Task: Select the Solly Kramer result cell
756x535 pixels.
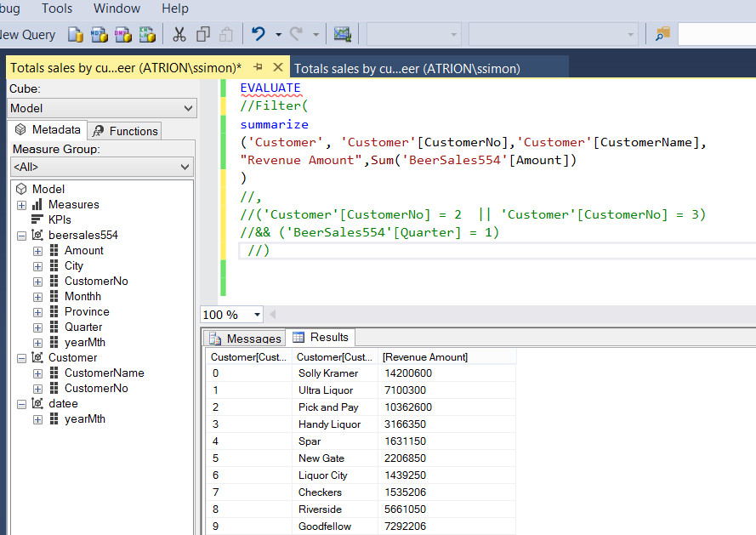Action: (x=328, y=373)
